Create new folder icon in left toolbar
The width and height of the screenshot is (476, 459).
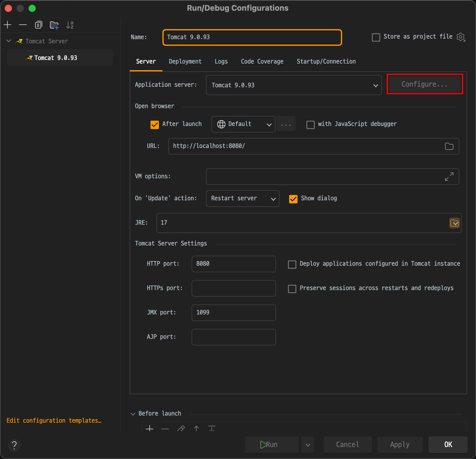coord(54,25)
